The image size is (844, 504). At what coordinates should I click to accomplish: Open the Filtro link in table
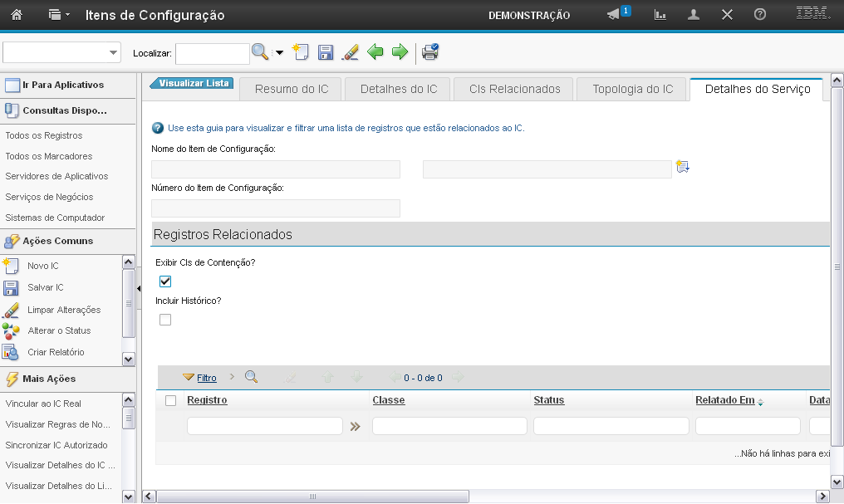(x=206, y=378)
